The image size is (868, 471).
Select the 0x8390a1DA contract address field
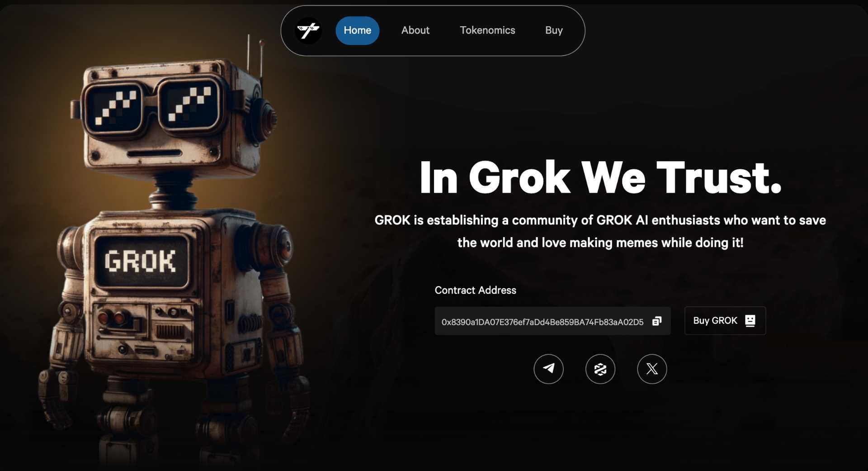(552, 321)
